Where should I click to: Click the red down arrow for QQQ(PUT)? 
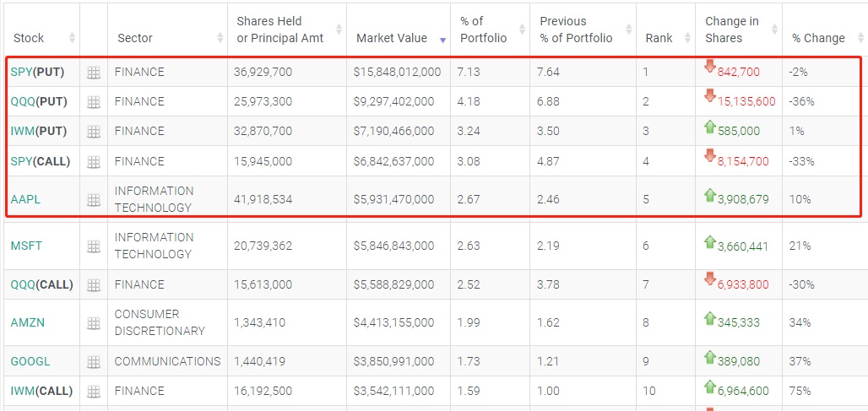coord(709,97)
